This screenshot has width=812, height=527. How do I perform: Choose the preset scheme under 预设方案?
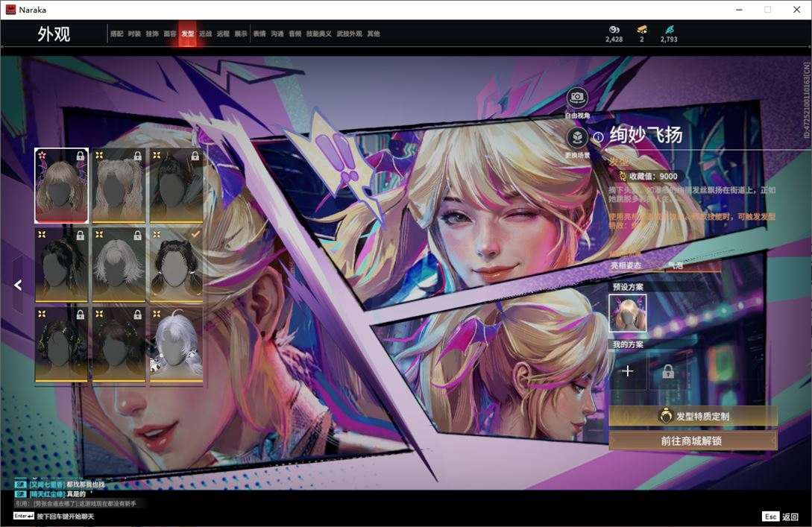tap(628, 313)
